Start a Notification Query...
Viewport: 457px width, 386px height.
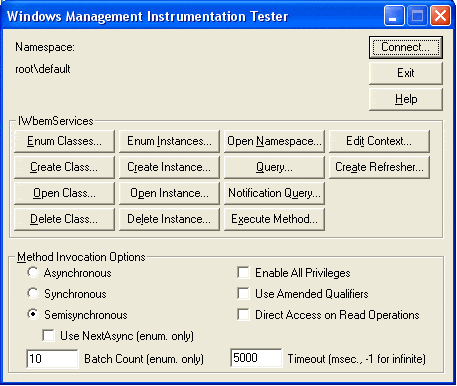pyautogui.click(x=274, y=193)
